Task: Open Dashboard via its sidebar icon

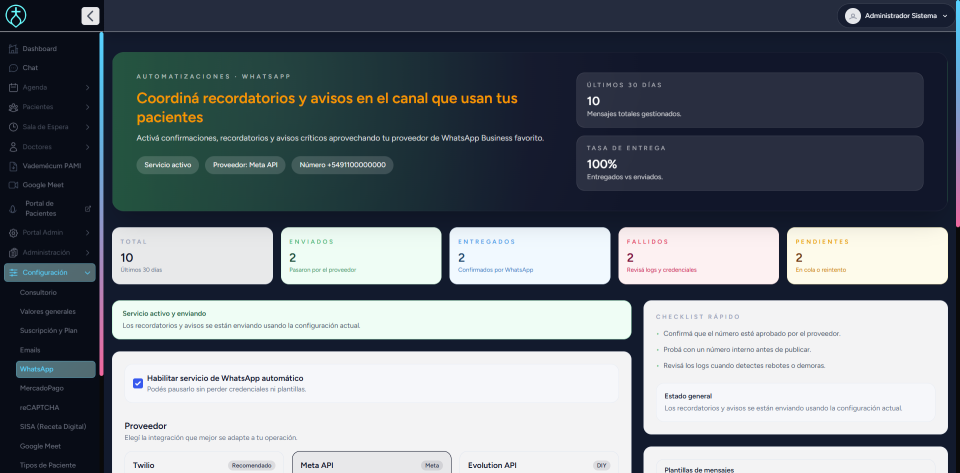Action: click(13, 49)
